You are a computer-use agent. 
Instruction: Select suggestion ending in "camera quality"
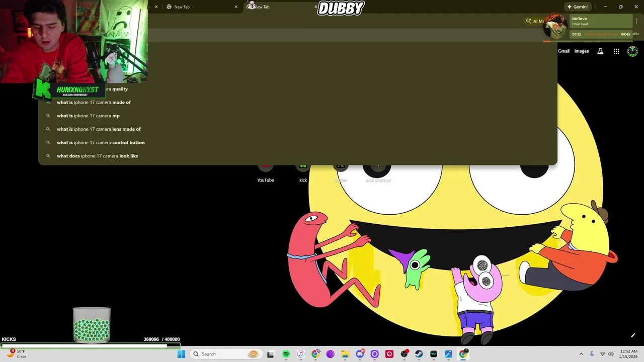pyautogui.click(x=298, y=89)
